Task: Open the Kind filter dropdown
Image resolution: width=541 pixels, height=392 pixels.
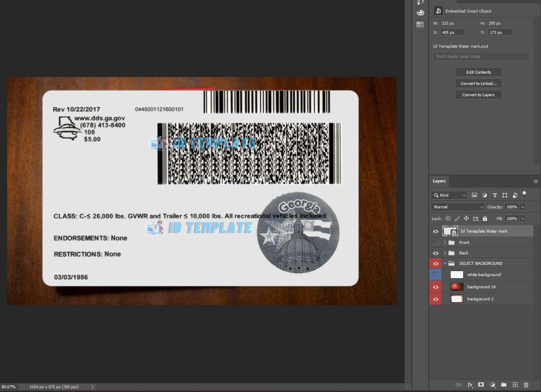Action: click(449, 195)
